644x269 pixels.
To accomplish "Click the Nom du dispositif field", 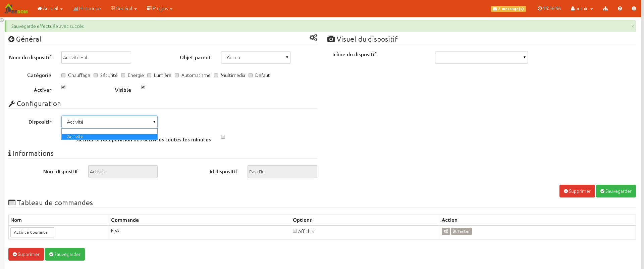I will (x=96, y=57).
